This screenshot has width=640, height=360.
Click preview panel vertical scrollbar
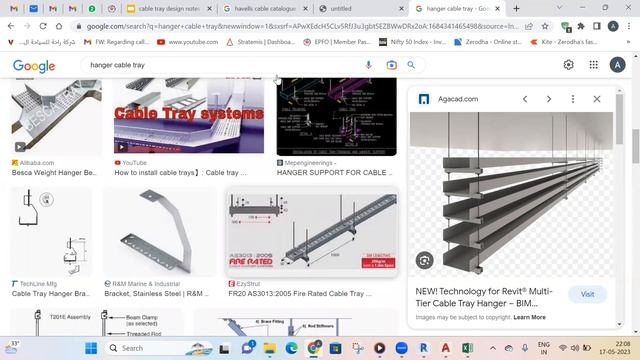(619, 120)
